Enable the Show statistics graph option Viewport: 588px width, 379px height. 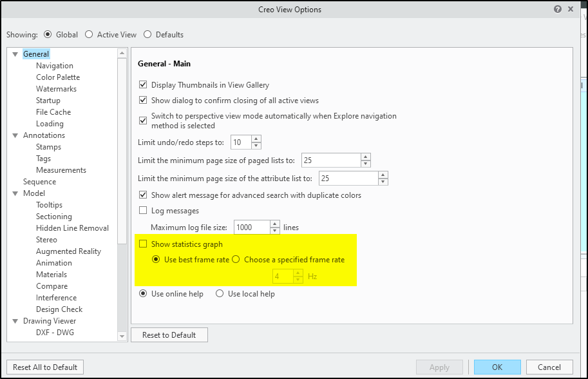tap(143, 244)
